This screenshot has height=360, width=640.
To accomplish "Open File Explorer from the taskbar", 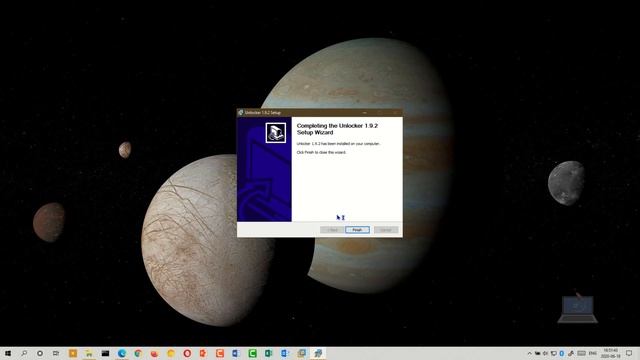I will coord(89,353).
